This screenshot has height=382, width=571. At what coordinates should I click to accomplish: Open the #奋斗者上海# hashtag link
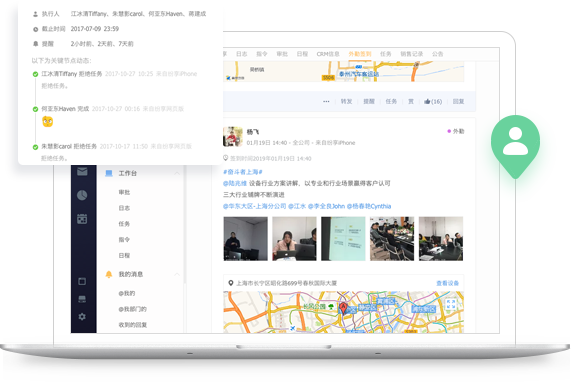pos(243,172)
